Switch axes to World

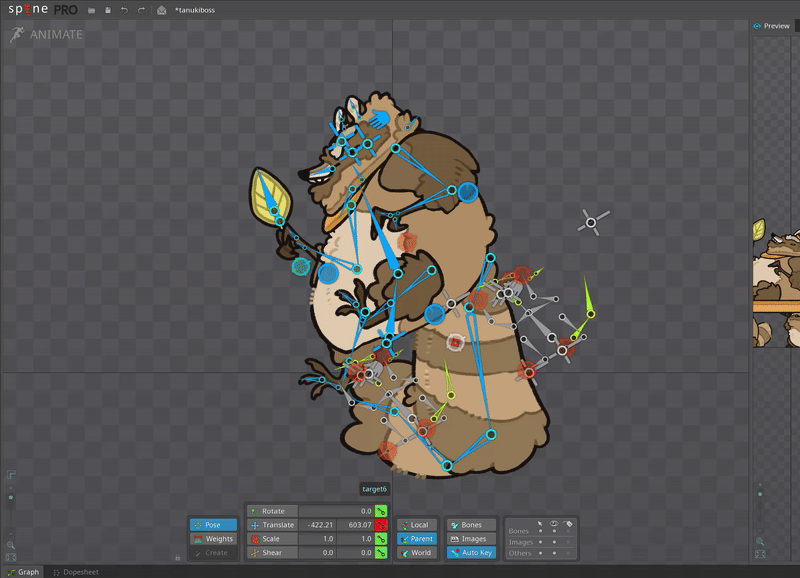click(x=417, y=552)
